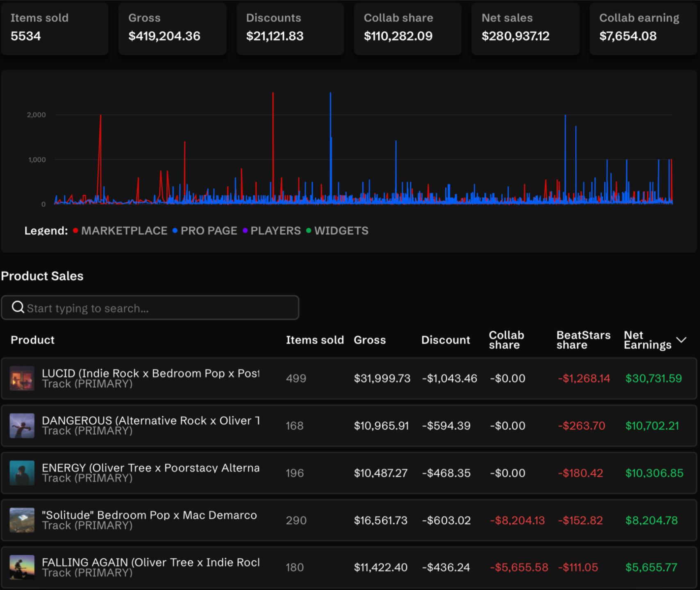
Task: Sort by the BeatStars share column
Action: point(583,340)
